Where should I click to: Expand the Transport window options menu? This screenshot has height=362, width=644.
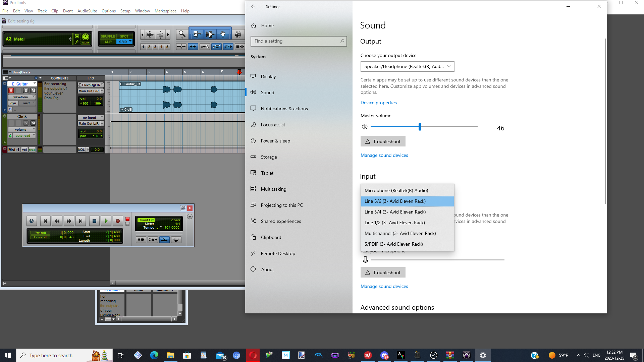190,217
